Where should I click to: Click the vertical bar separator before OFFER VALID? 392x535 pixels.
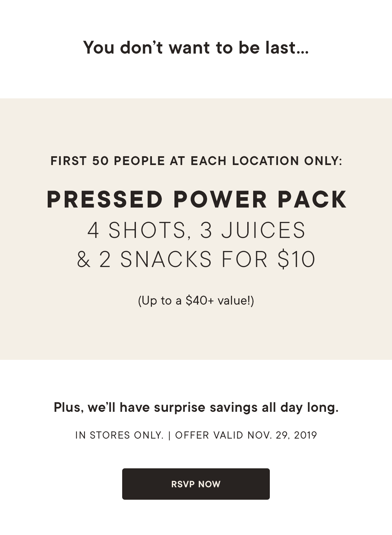pos(169,435)
